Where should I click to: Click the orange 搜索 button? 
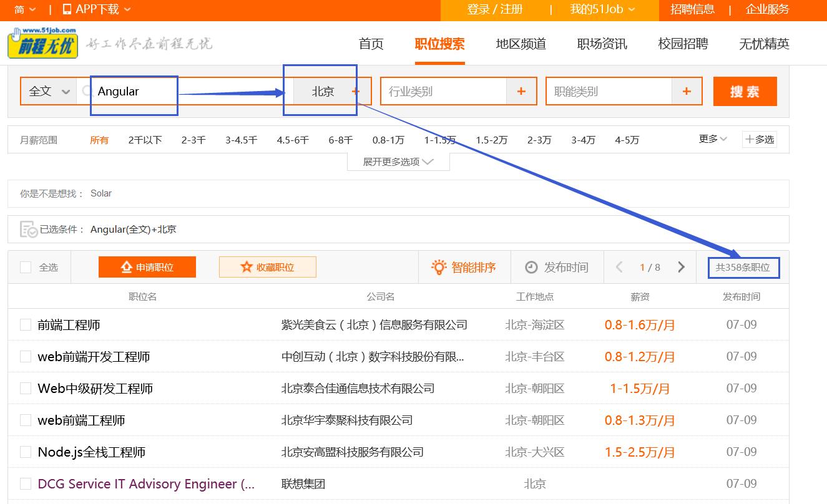point(745,92)
